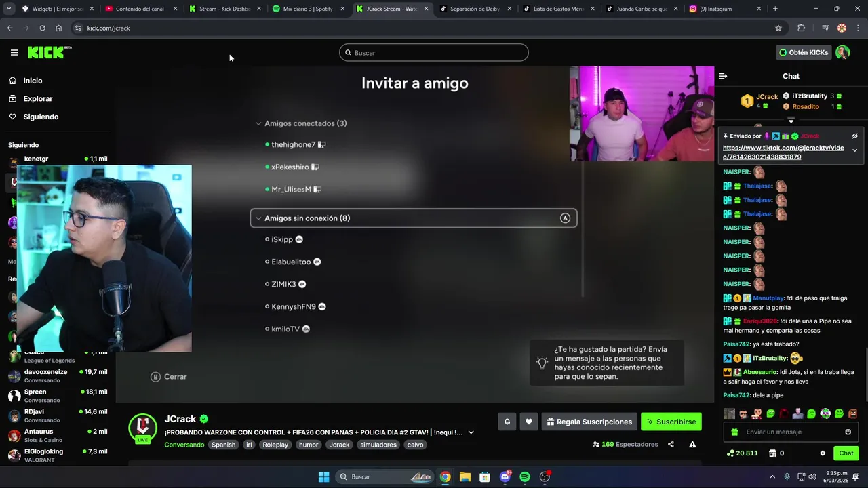Screen dimensions: 868x488
Task: Expand the chat leaderboard handle
Action: click(791, 119)
